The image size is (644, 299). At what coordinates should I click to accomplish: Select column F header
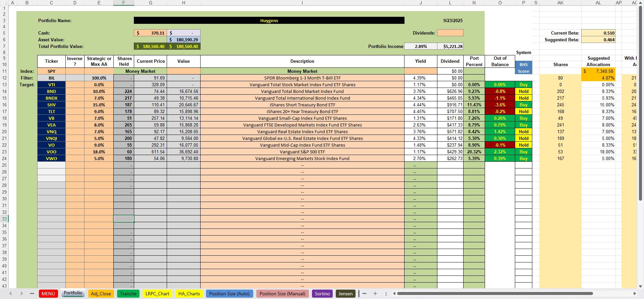[x=124, y=3]
